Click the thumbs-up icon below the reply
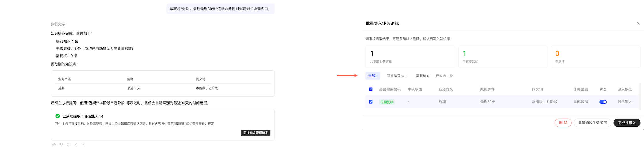Image resolution: width=644 pixels, height=148 pixels. pyautogui.click(x=54, y=145)
